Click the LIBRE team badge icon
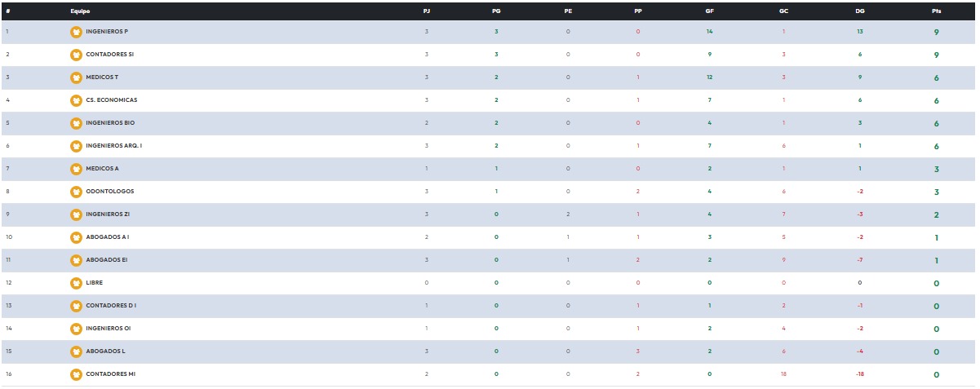The height and width of the screenshot is (389, 980). point(76,283)
